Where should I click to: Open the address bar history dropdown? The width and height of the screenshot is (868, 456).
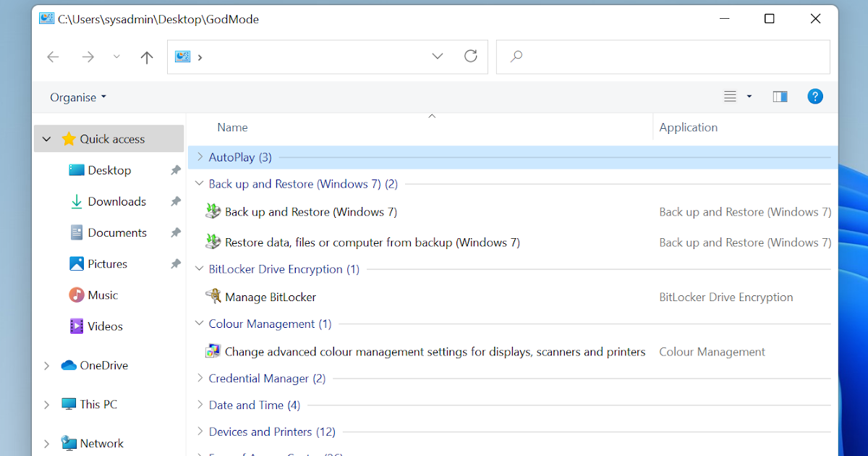pyautogui.click(x=437, y=56)
